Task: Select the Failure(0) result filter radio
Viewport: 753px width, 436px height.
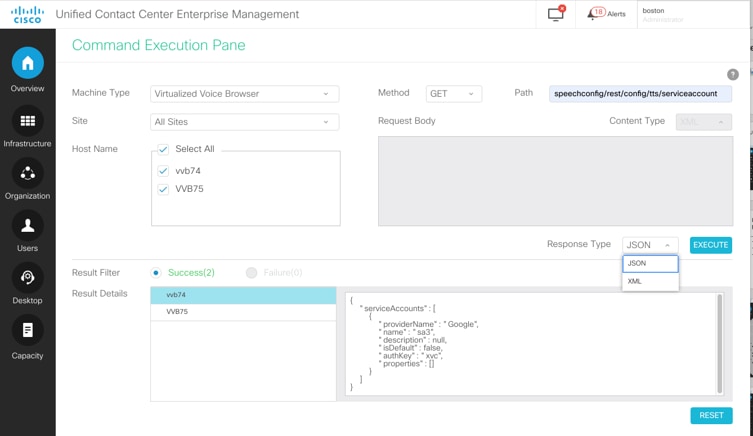Action: (251, 273)
